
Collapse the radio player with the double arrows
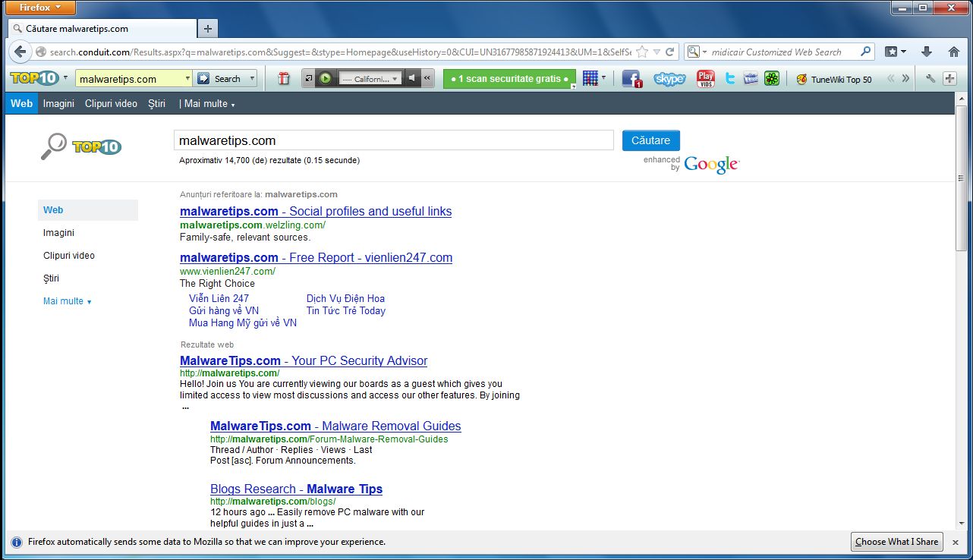(427, 78)
